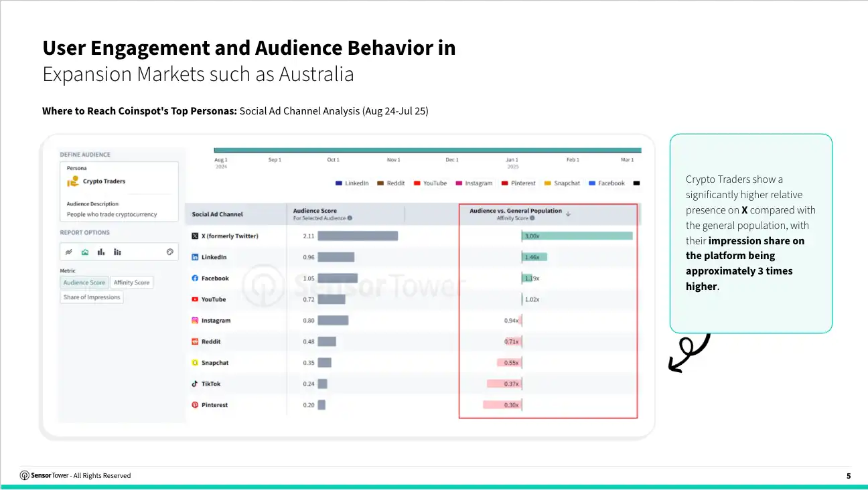Click the Audience vs. General Population header
The image size is (868, 490).
coord(516,211)
